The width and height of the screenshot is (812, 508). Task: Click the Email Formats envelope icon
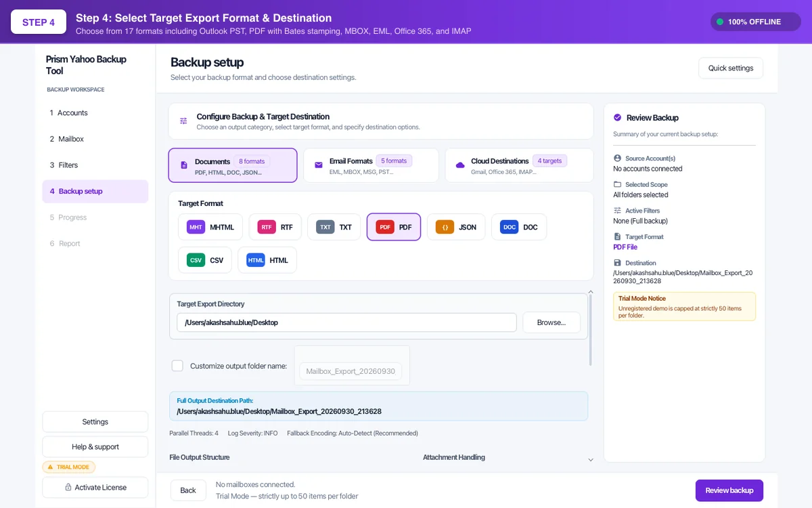pyautogui.click(x=319, y=165)
